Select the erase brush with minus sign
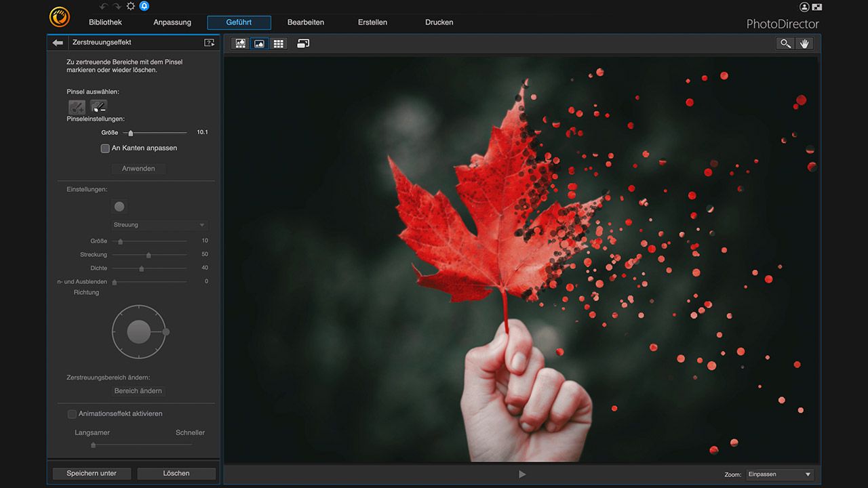The image size is (868, 488). [x=99, y=106]
